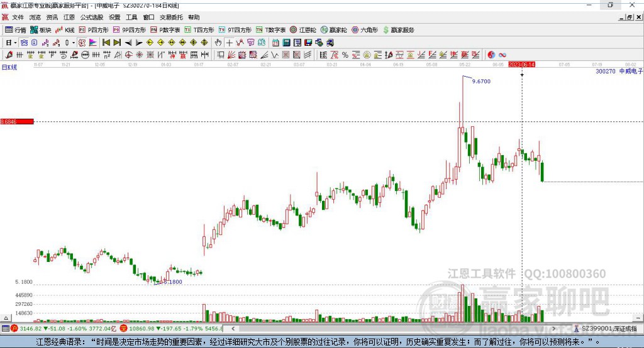Select the red pencil drawing tool
This screenshot has height=348, width=644.
[x=9, y=55]
